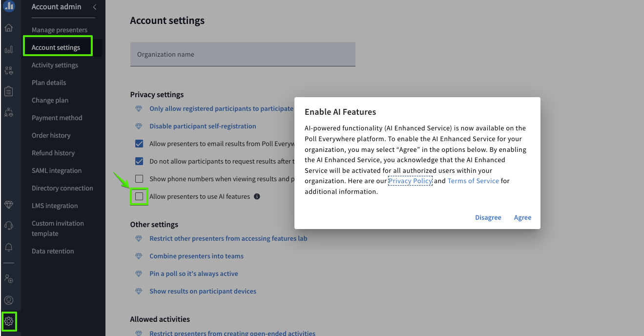The image size is (644, 336).
Task: Open Manage presenters page
Action: coord(60,30)
